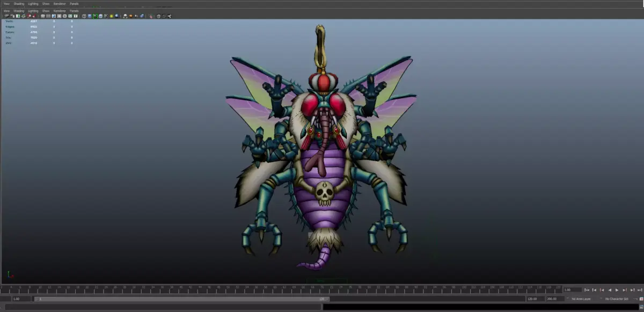Toggle the Field Chart icon
The height and width of the screenshot is (312, 644).
click(x=64, y=16)
